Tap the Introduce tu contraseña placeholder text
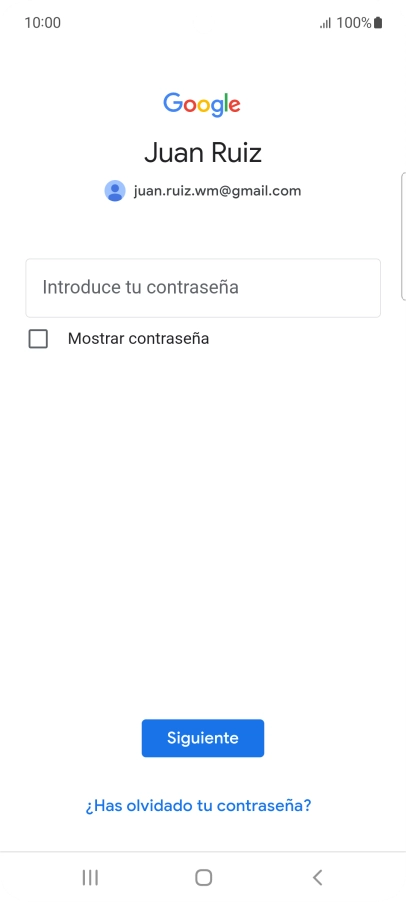This screenshot has width=406, height=902. coord(140,287)
